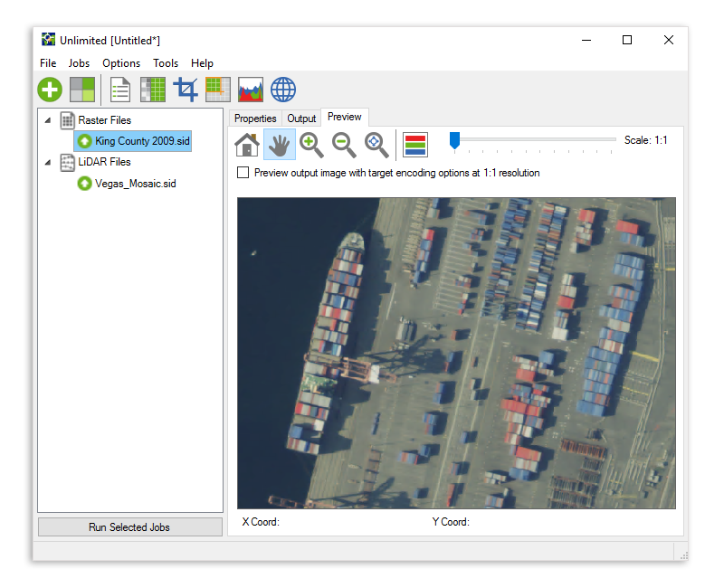Image resolution: width=724 pixels, height=588 pixels.
Task: Select Vegas_Mosaic.sid in the tree
Action: click(135, 183)
